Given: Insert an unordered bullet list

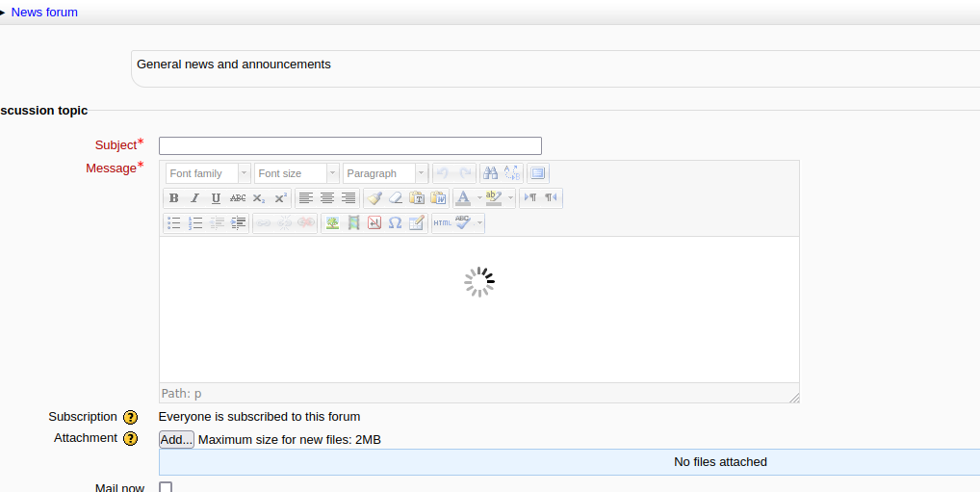Looking at the screenshot, I should 174,223.
